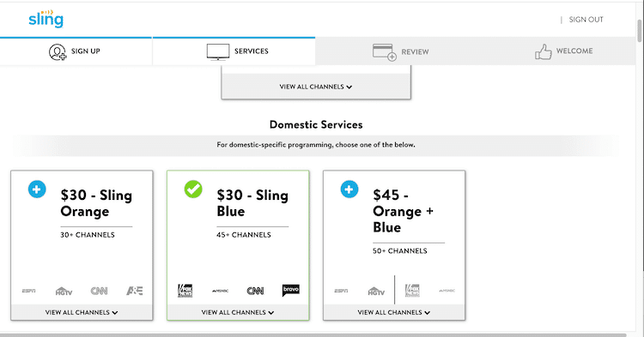Click HGTV logo in Sling Orange card
The image size is (644, 337).
[64, 291]
